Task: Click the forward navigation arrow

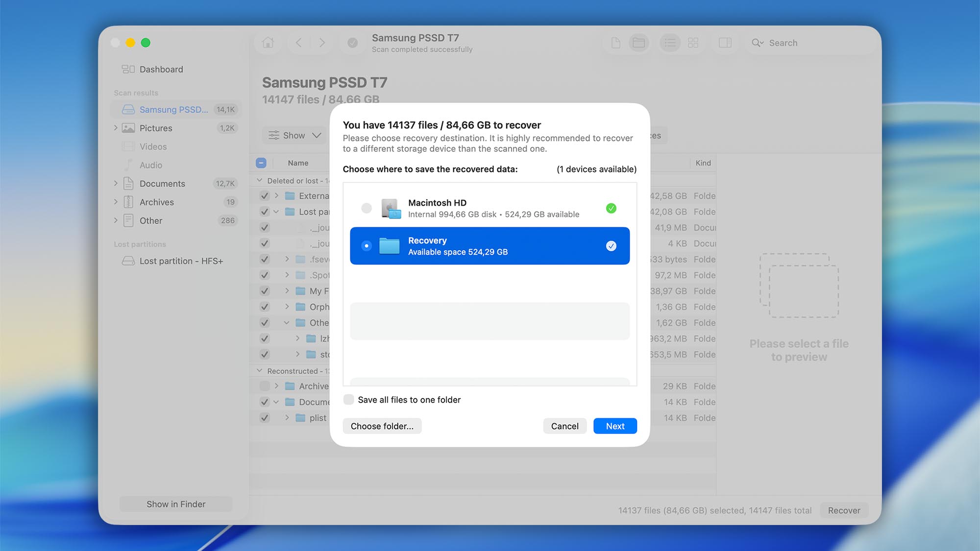Action: click(x=322, y=43)
